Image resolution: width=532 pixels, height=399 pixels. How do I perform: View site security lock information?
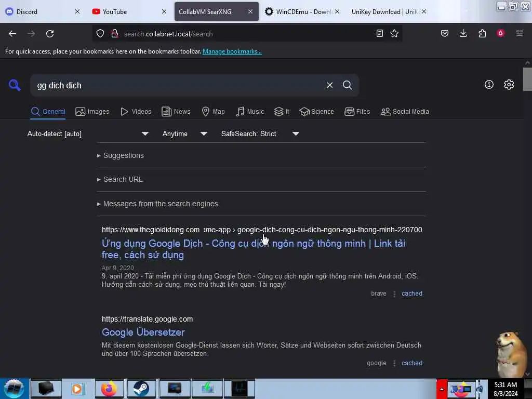click(115, 34)
